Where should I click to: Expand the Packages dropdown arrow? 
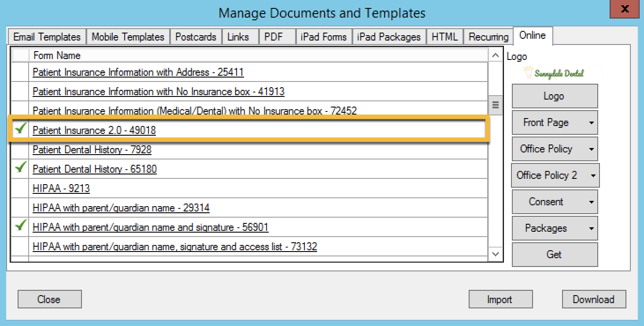pyautogui.click(x=591, y=229)
